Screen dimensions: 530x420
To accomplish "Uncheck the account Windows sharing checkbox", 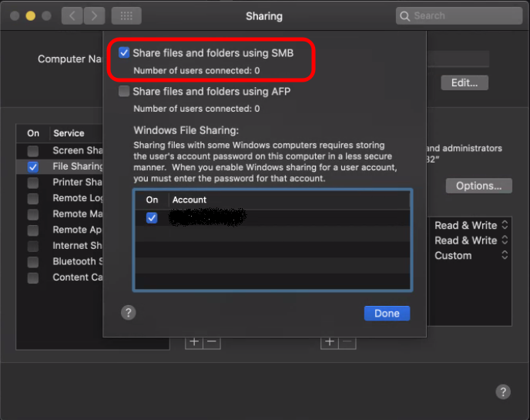I will (152, 218).
